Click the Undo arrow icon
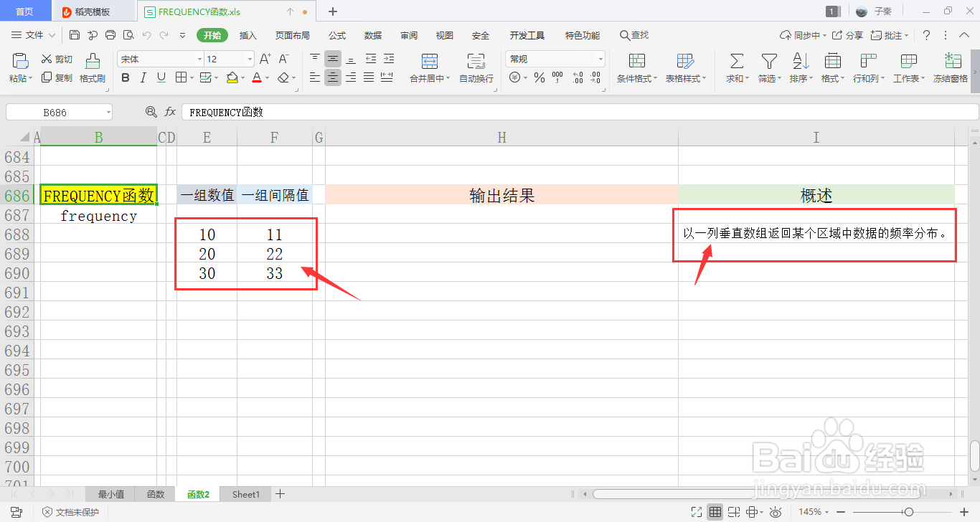 [146, 35]
